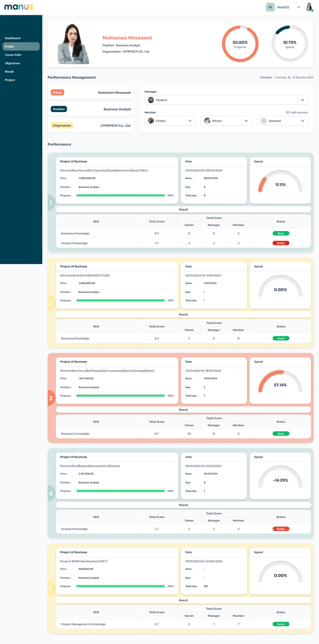This screenshot has width=319, height=644.
Task: Expand the Manager Tanakrit dropdown
Action: click(226, 100)
